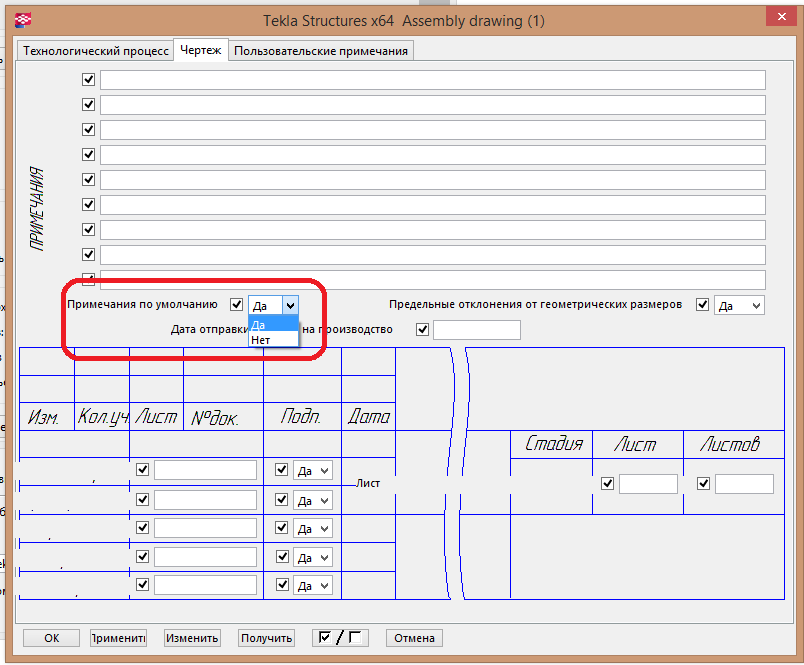Click the Изменить button
This screenshot has width=804, height=665.
(192, 638)
